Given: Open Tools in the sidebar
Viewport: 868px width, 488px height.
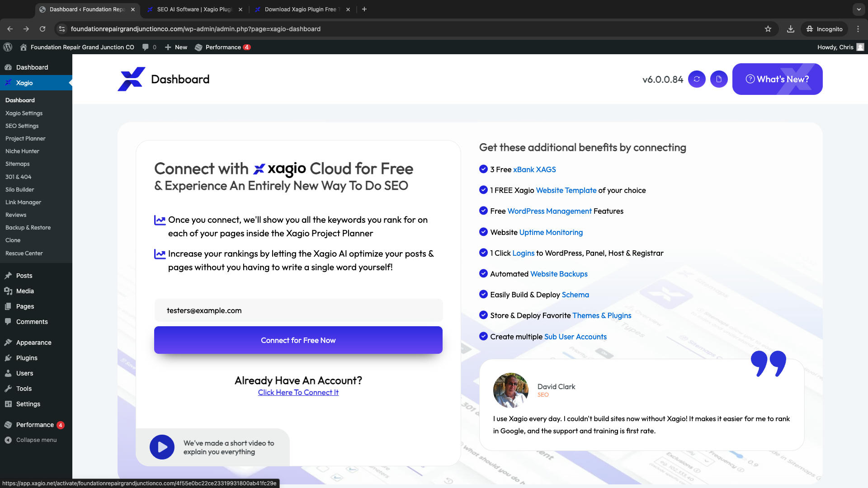Looking at the screenshot, I should click(36, 389).
